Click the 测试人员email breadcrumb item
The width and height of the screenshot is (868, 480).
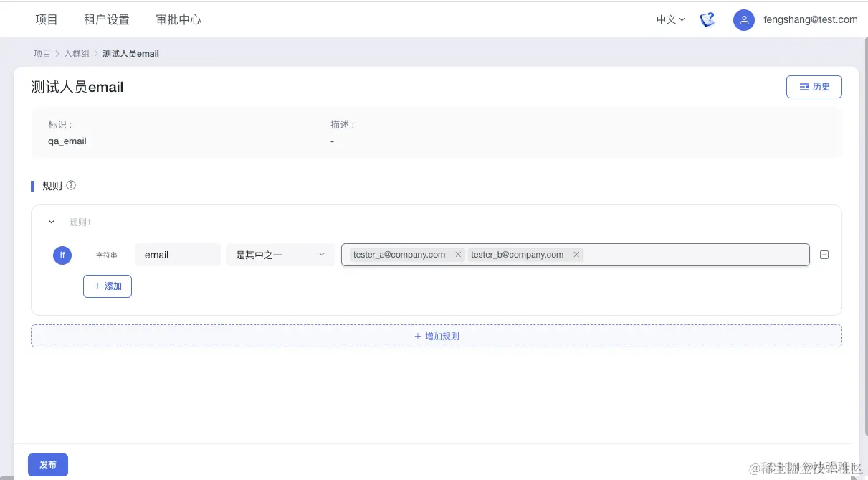131,54
